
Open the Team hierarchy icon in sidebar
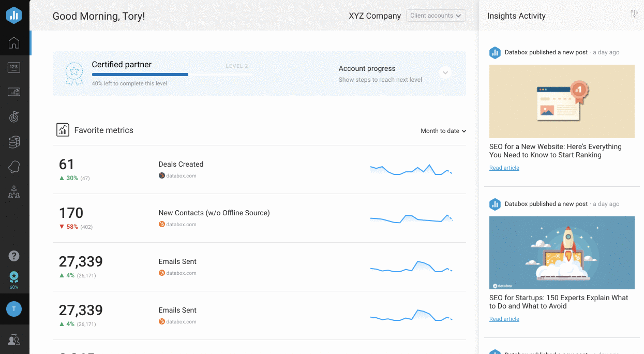pyautogui.click(x=14, y=192)
